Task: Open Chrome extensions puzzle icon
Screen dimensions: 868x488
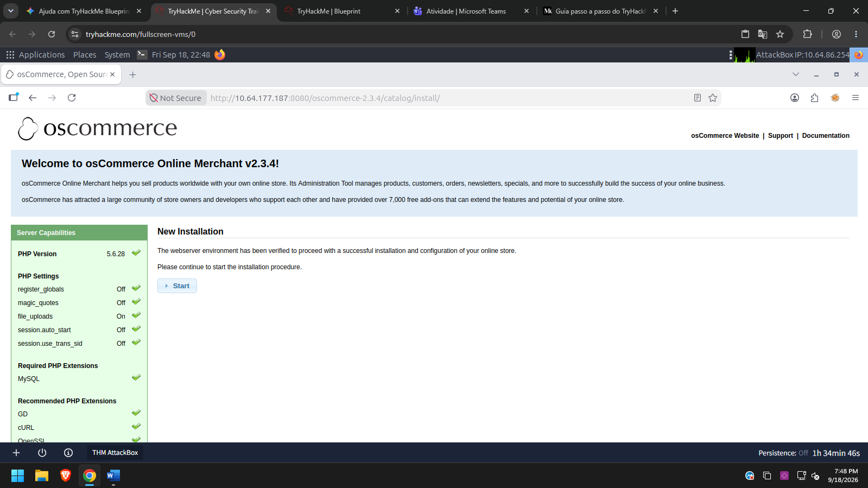Action: coord(808,34)
